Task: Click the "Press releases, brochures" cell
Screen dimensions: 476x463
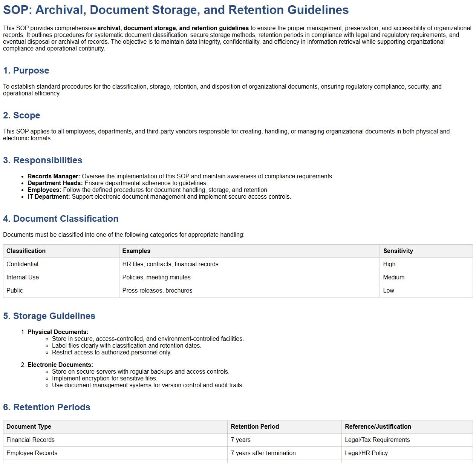Action: tap(157, 291)
